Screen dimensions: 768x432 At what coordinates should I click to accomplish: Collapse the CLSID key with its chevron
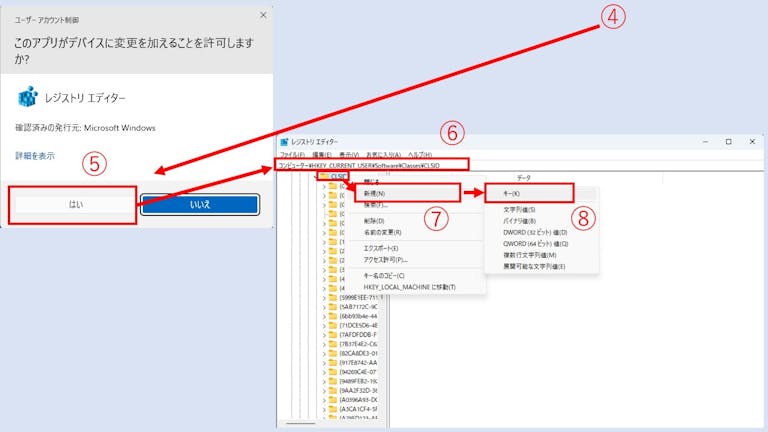[316, 177]
